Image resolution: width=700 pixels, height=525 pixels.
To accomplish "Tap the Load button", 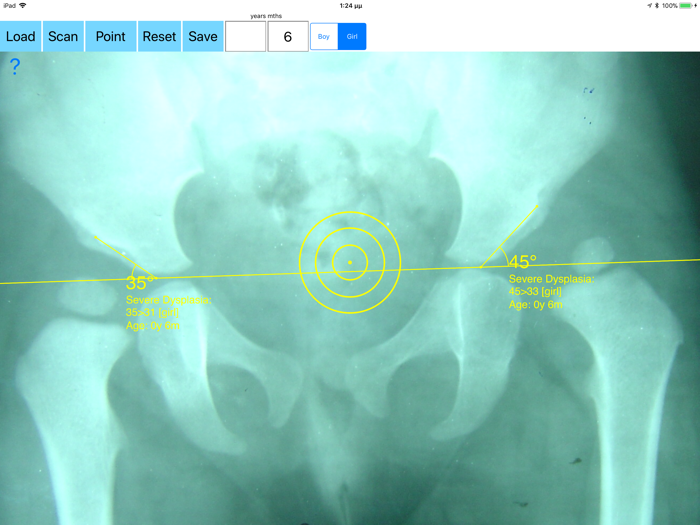I will coord(21,36).
